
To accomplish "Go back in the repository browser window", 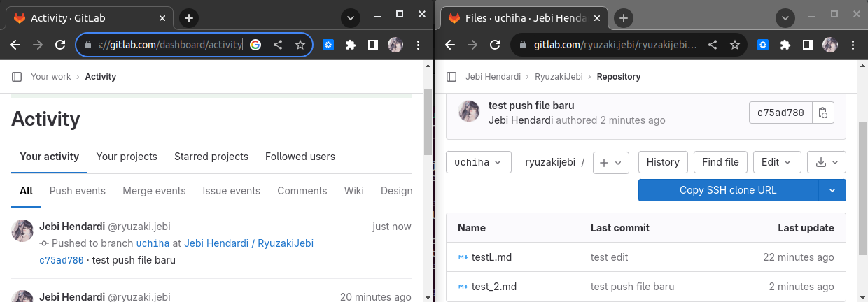I will tap(450, 45).
